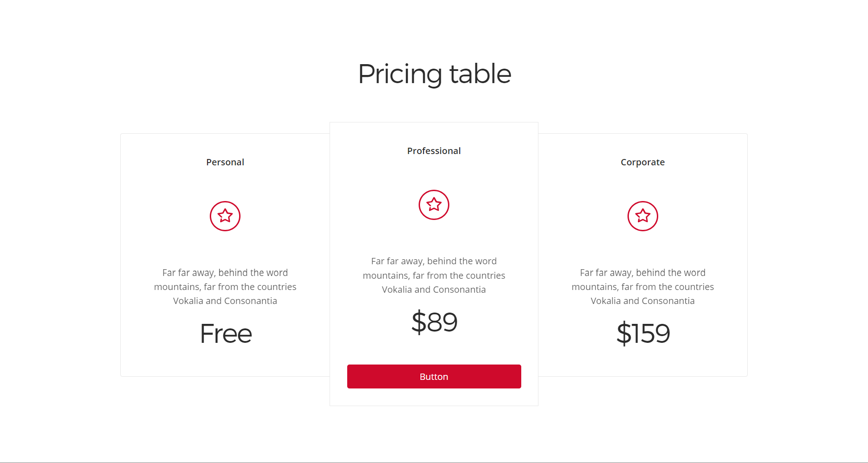The height and width of the screenshot is (463, 868).
Task: Click the $89 price label
Action: 434,322
